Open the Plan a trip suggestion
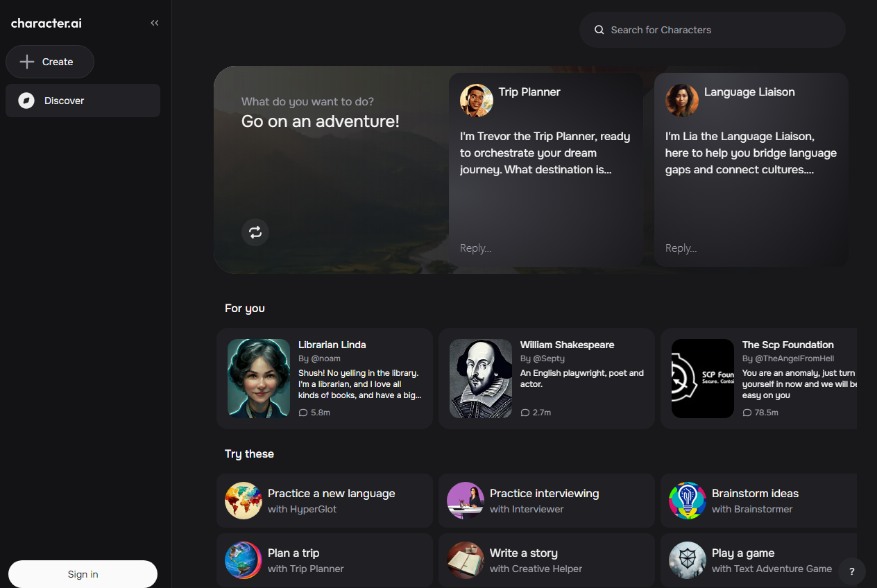Screen dimensions: 877x588 click(x=325, y=560)
